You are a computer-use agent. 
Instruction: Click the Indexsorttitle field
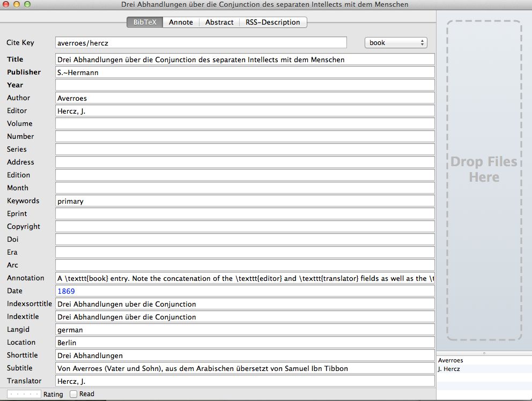[x=245, y=305]
